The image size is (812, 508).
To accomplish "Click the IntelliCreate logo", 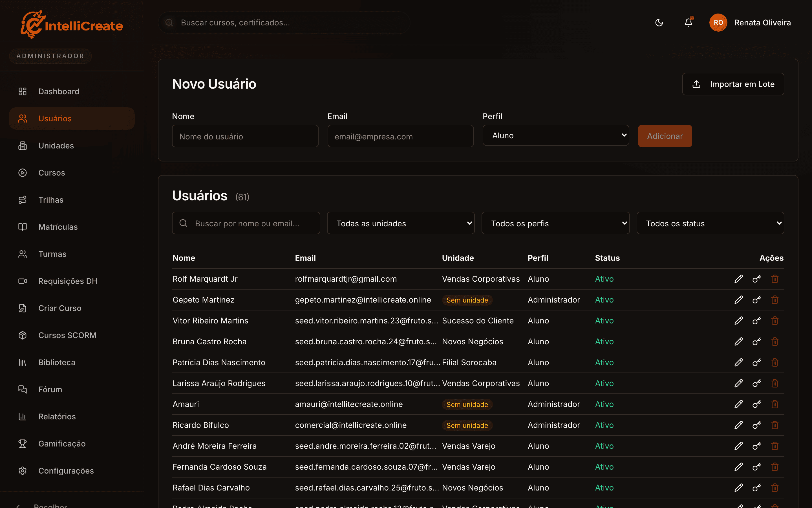I will coord(72,24).
